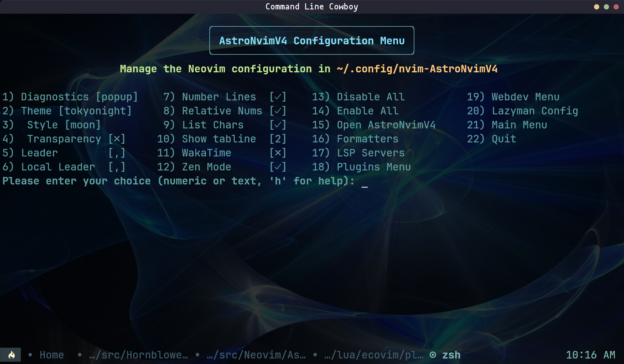This screenshot has width=624, height=364.
Task: Toggle the WakaTime [x] indicator
Action: [x=278, y=153]
